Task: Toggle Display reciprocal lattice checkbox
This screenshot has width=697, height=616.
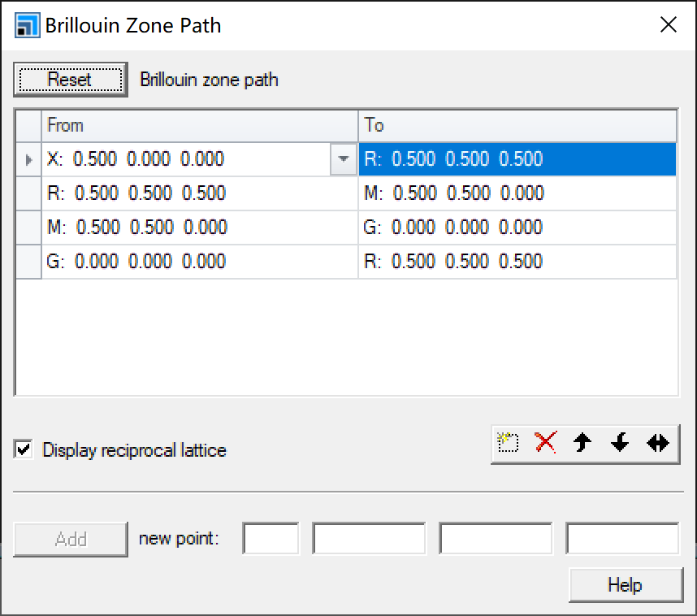Action: pyautogui.click(x=24, y=449)
